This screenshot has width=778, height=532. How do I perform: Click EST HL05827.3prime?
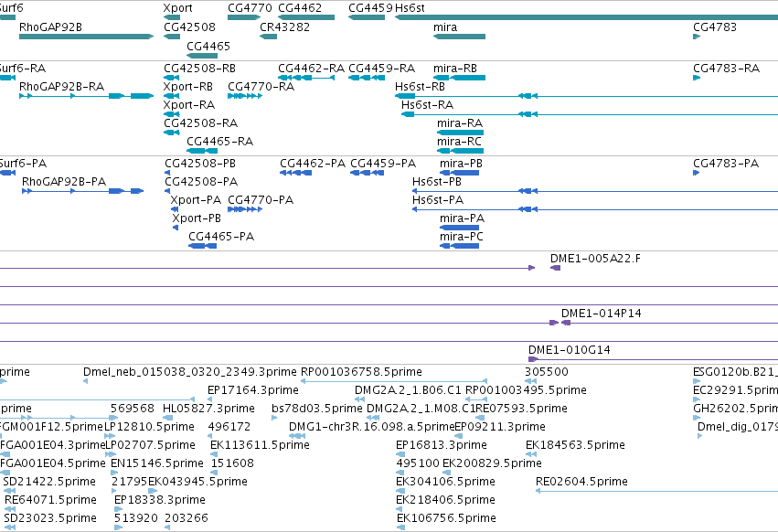(x=167, y=418)
